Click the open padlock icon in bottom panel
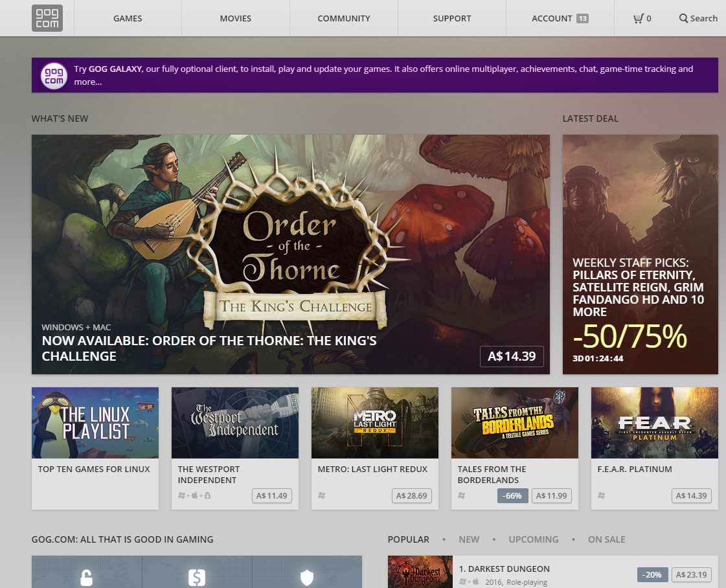This screenshot has height=588, width=726. tap(87, 578)
